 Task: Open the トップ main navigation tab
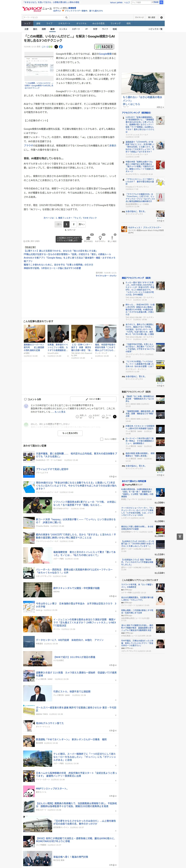pos(27,24)
